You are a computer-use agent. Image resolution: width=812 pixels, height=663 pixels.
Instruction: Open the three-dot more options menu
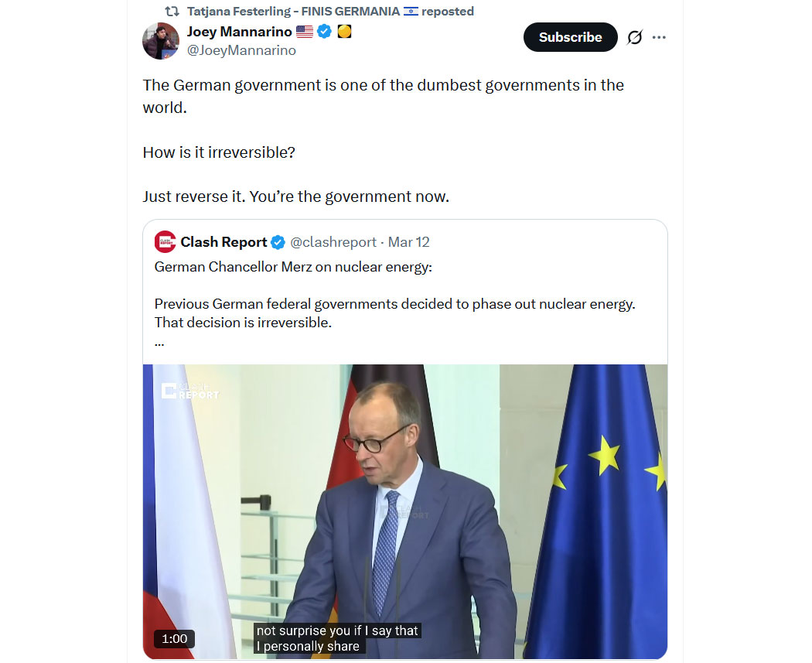click(659, 37)
